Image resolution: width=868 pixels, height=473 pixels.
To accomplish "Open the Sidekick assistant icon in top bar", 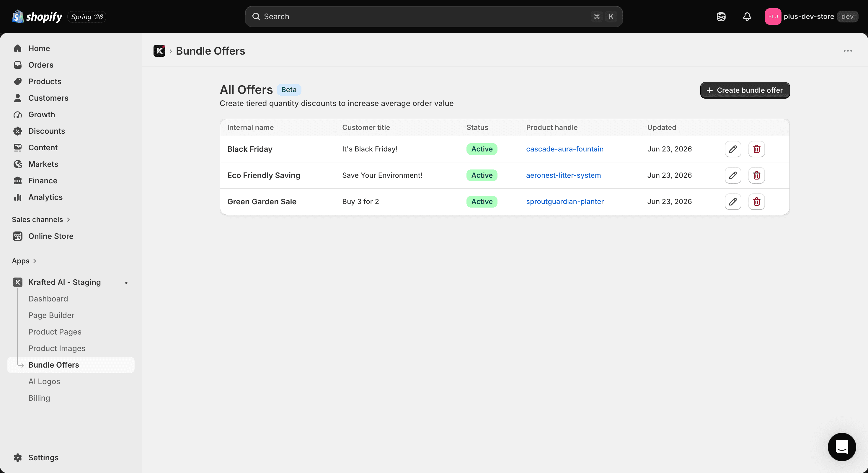I will [x=721, y=17].
